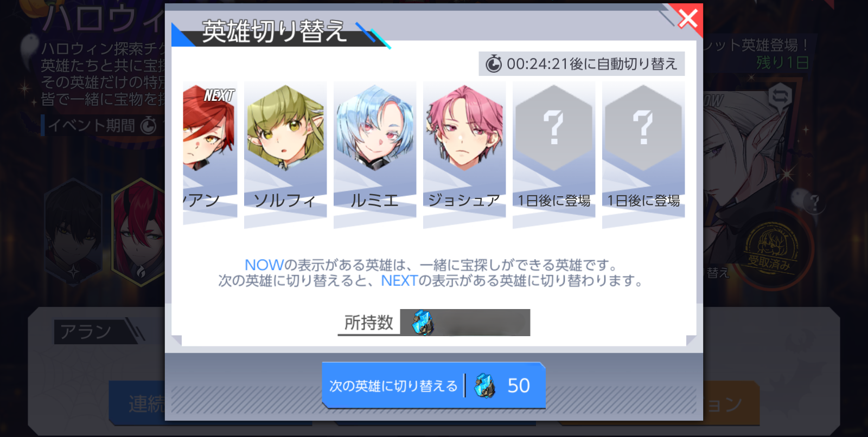Viewport: 868px width, 437px height.
Task: Click the ルミエ name label banner
Action: [x=375, y=201]
